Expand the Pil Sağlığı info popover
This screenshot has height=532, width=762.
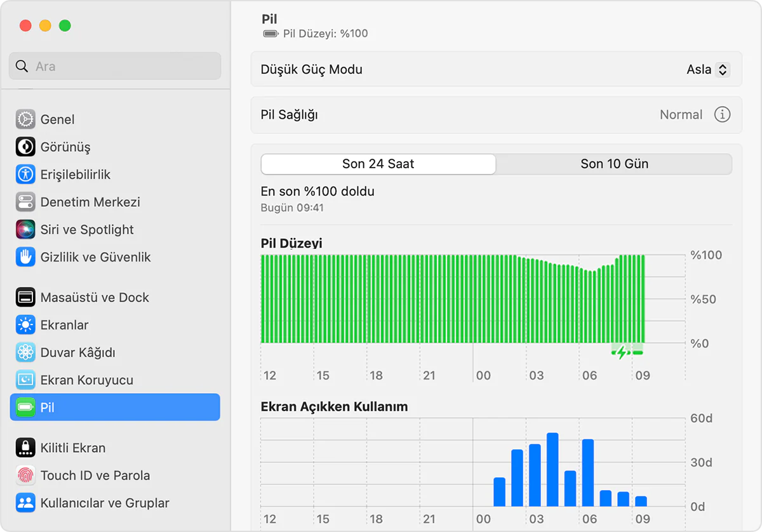coord(723,115)
